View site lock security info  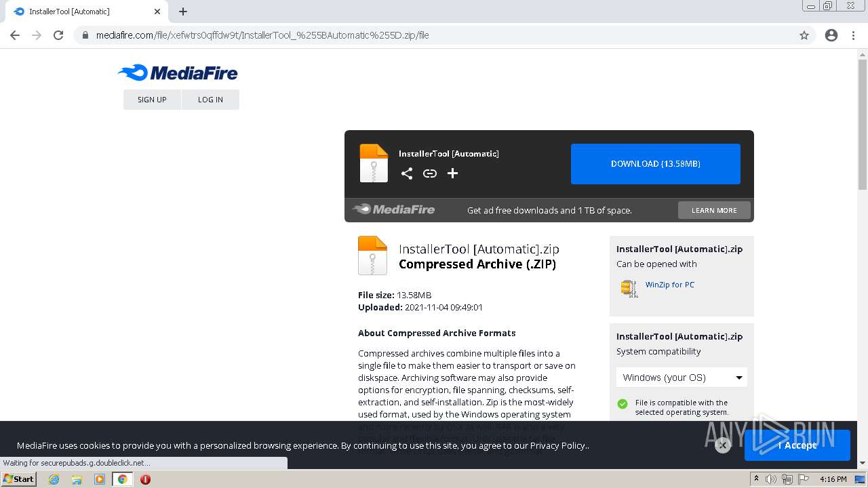pos(85,35)
